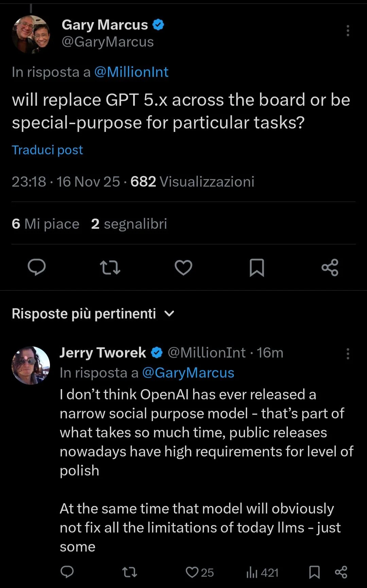This screenshot has width=367, height=588.
Task: Bookmark Jerry Tworek's reply
Action: [314, 572]
